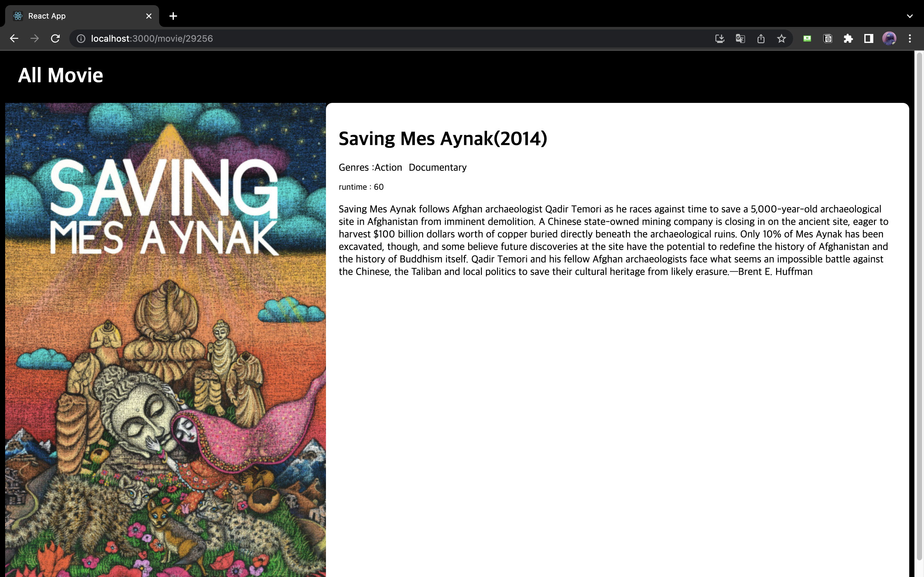The image size is (924, 577).
Task: Expand the tab search chevron
Action: point(910,16)
